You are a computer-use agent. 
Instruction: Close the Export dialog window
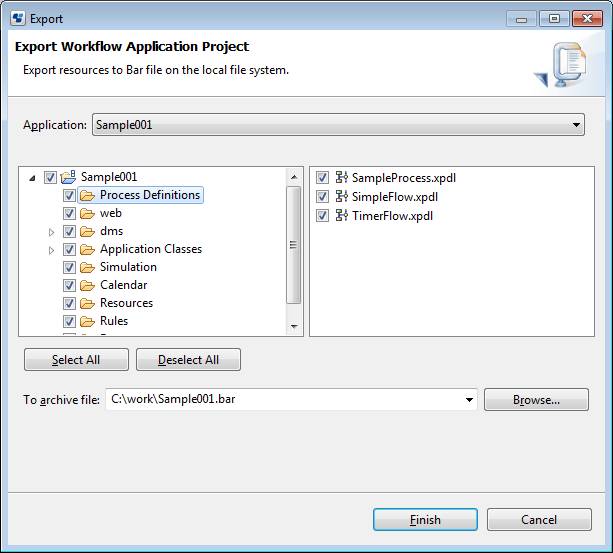(x=587, y=19)
